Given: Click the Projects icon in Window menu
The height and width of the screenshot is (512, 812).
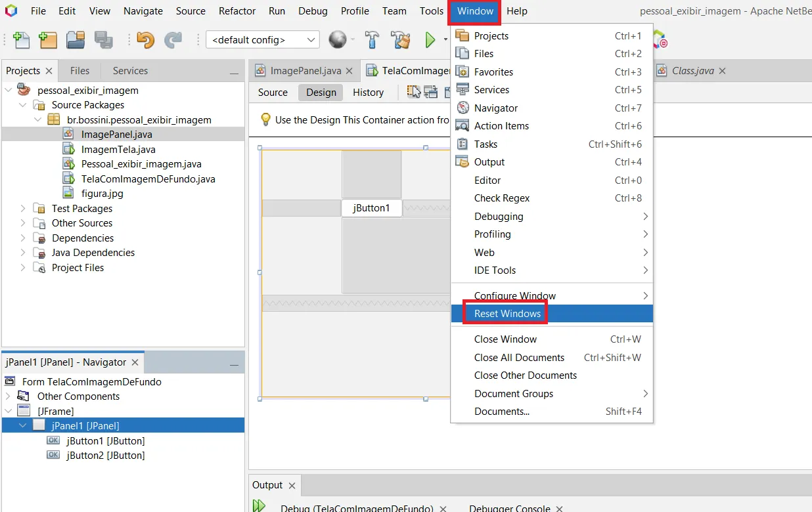Looking at the screenshot, I should point(462,35).
